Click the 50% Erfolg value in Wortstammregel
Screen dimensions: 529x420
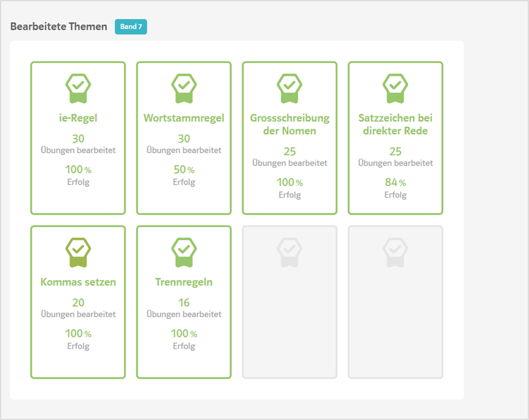coord(184,170)
